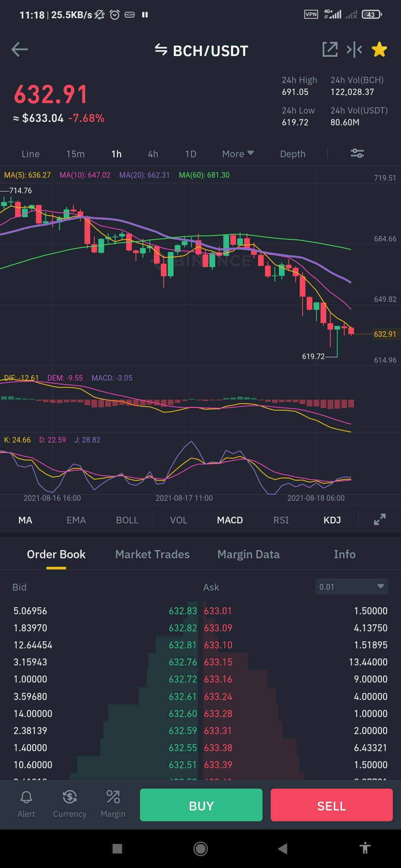Switch trading pair via BCH/USDT title

[x=202, y=51]
